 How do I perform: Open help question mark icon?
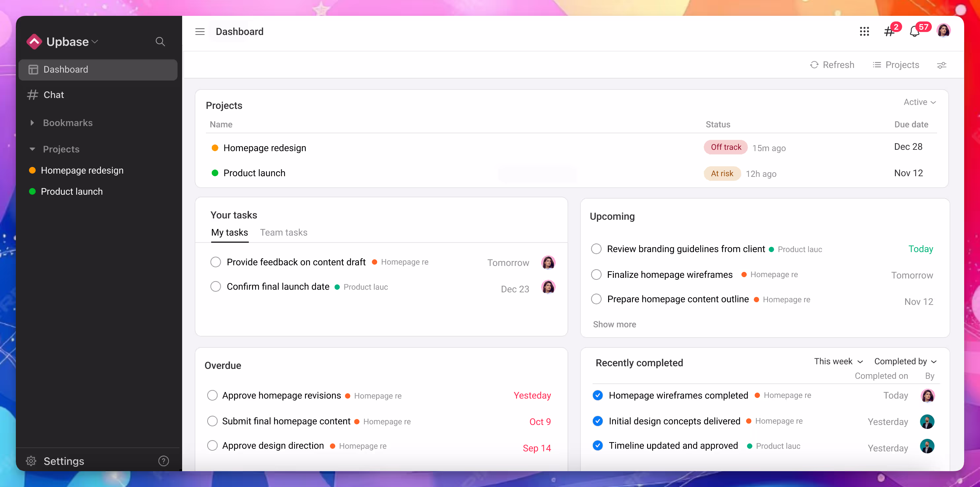(164, 461)
